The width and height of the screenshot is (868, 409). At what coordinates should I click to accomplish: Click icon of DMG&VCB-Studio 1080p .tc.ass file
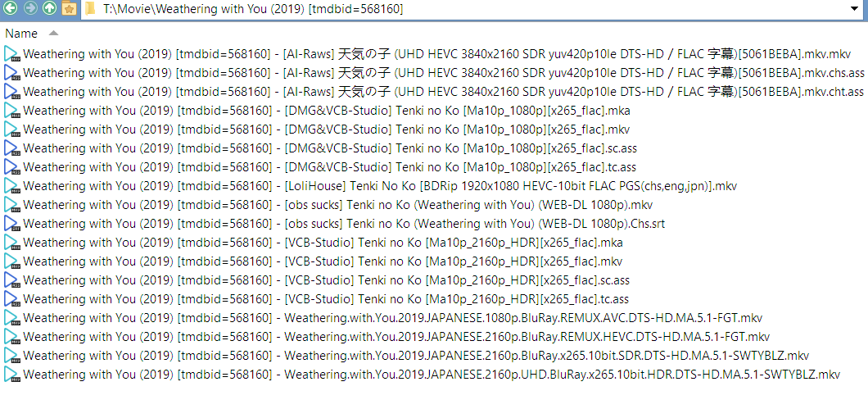(x=12, y=167)
